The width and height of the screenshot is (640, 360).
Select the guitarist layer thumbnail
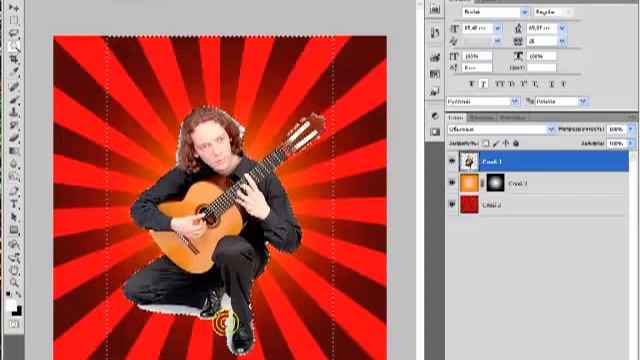coord(469,162)
